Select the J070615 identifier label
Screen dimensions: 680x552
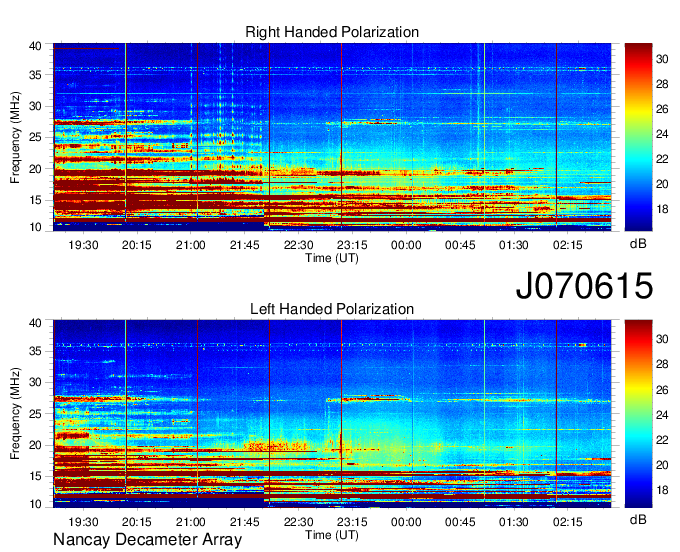click(584, 285)
